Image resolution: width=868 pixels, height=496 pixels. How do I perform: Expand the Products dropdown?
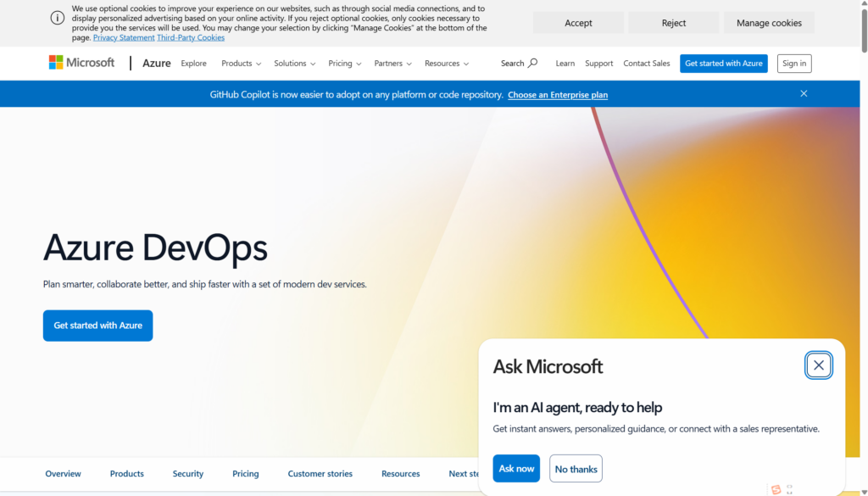[x=242, y=63]
